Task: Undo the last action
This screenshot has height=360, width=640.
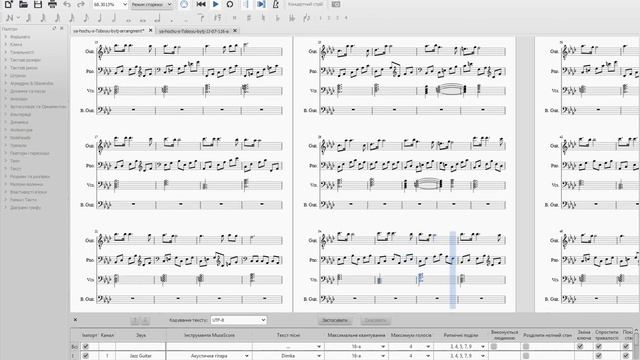Action: [67, 4]
